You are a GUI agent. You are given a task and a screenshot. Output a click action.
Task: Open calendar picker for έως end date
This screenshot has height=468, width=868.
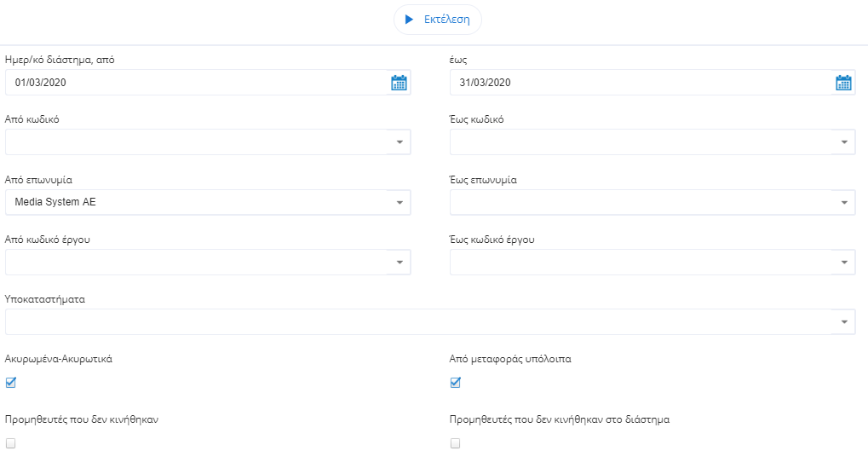[843, 83]
